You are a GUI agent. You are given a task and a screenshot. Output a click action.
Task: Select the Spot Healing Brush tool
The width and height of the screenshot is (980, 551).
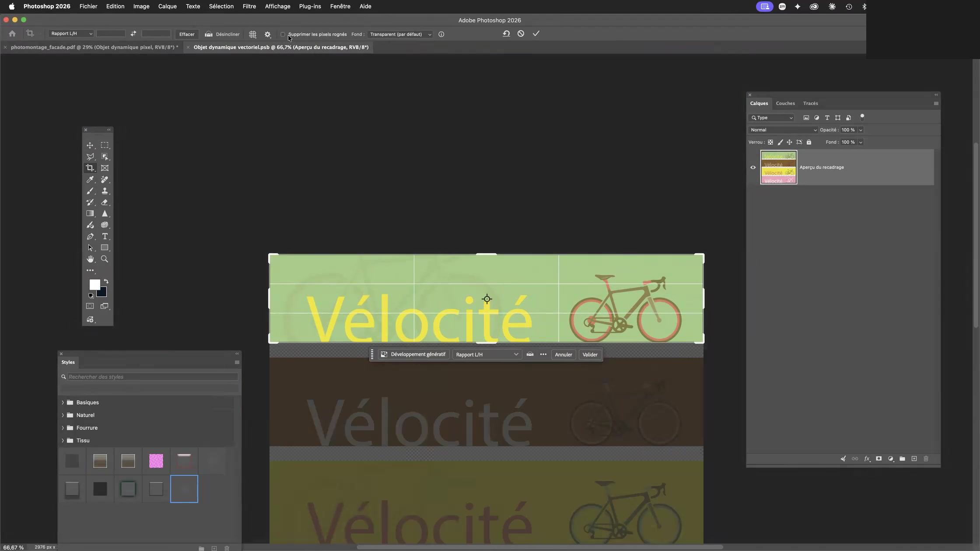click(105, 179)
